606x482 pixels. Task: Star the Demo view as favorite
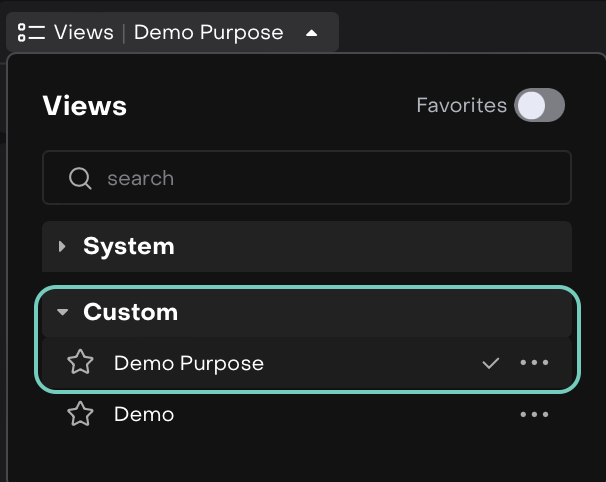pyautogui.click(x=80, y=414)
